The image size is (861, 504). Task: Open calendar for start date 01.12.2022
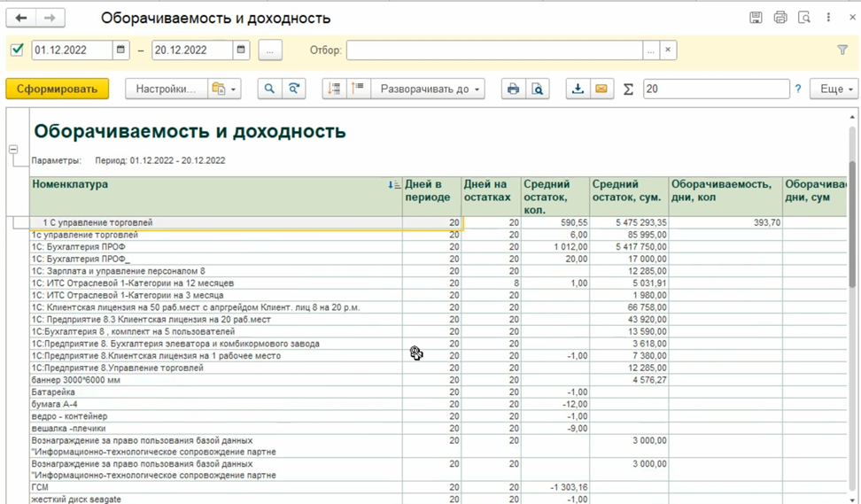(x=120, y=50)
